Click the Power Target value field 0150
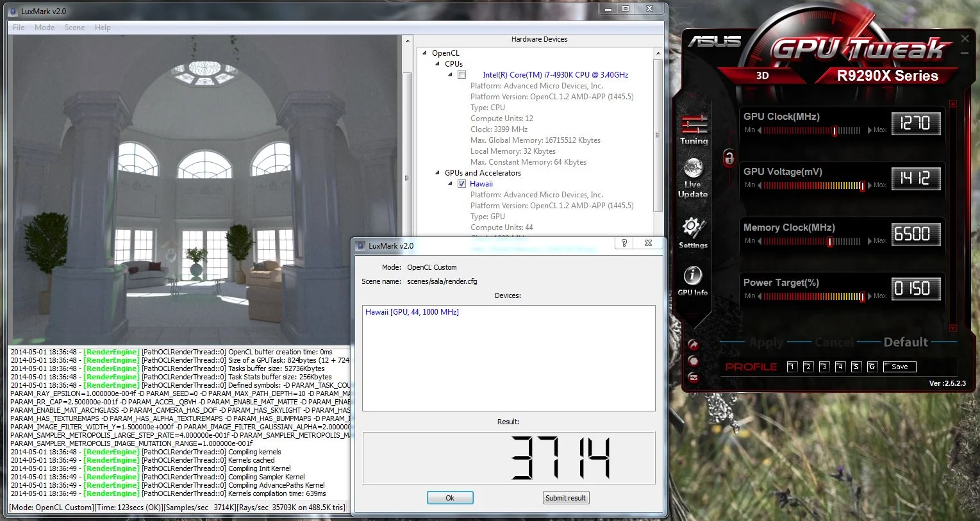 [x=916, y=289]
